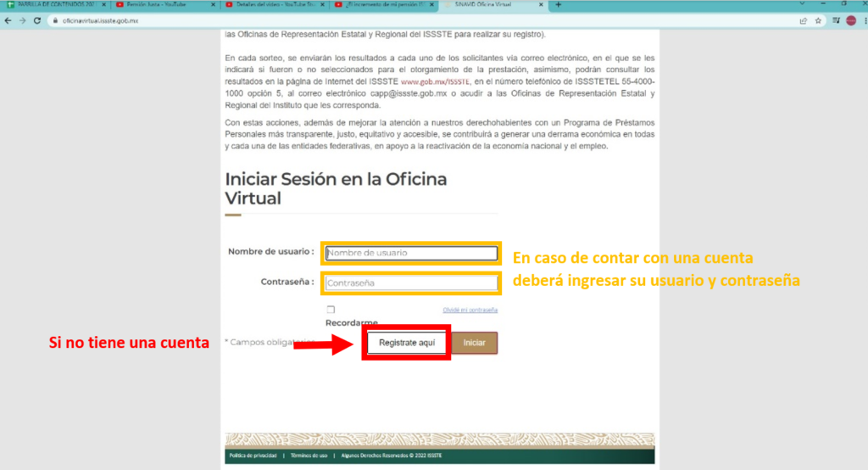Click the browser forward arrow
The height and width of the screenshot is (470, 868).
(x=22, y=20)
